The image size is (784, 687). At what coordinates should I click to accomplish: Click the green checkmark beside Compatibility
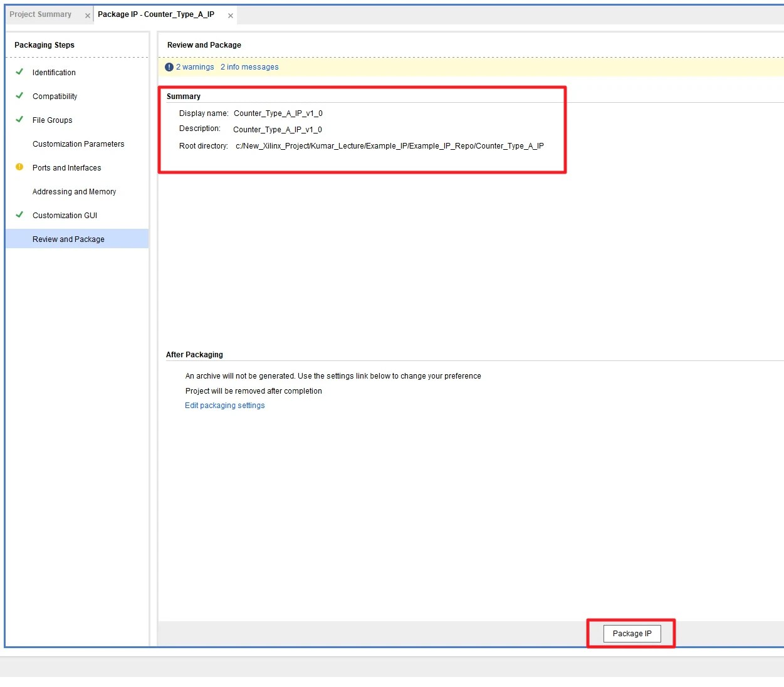pyautogui.click(x=19, y=95)
